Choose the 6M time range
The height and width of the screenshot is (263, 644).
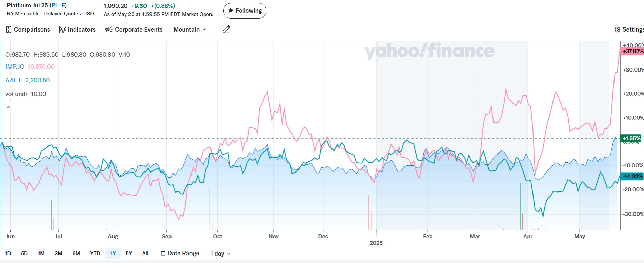[76, 253]
